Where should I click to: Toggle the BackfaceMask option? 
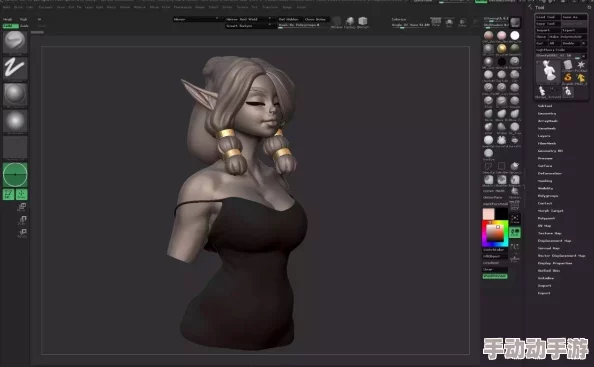click(x=495, y=204)
